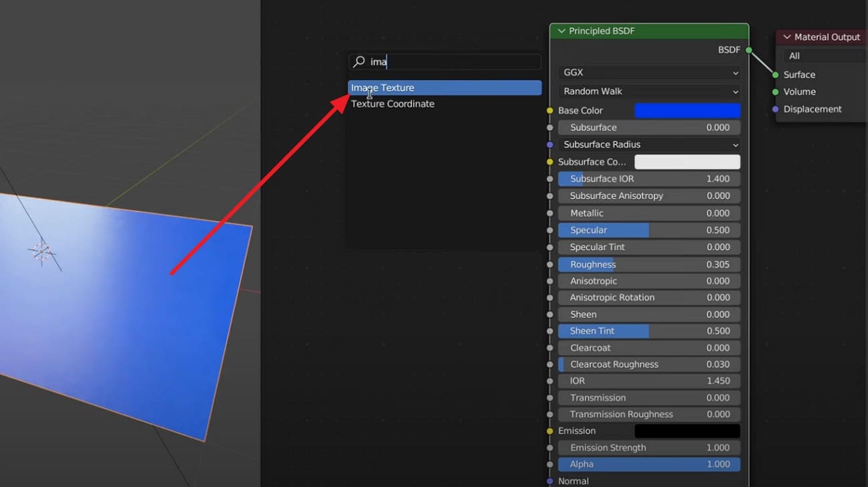Screen dimensions: 868x487
Task: Click the Volume input socket on Material Output
Action: (x=775, y=91)
